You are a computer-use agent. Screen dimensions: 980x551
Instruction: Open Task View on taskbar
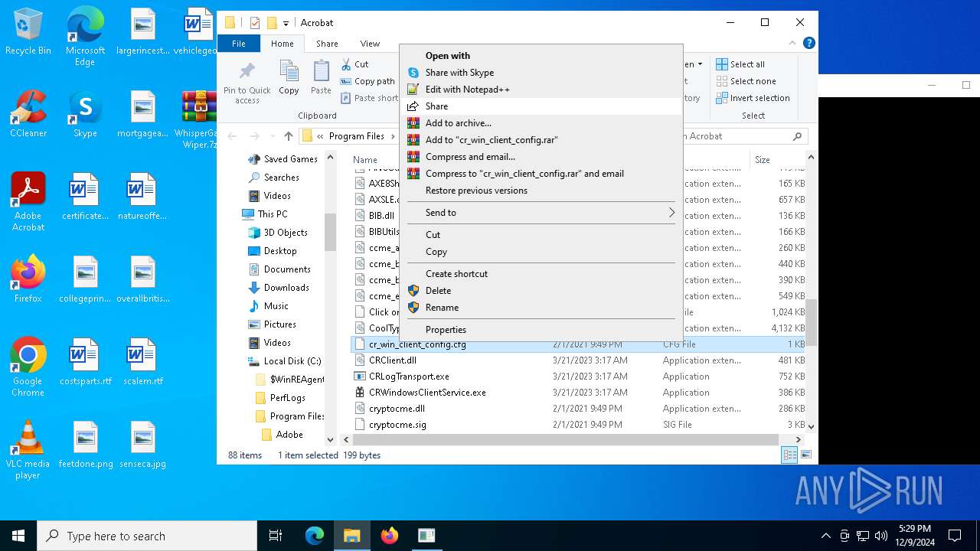(276, 536)
